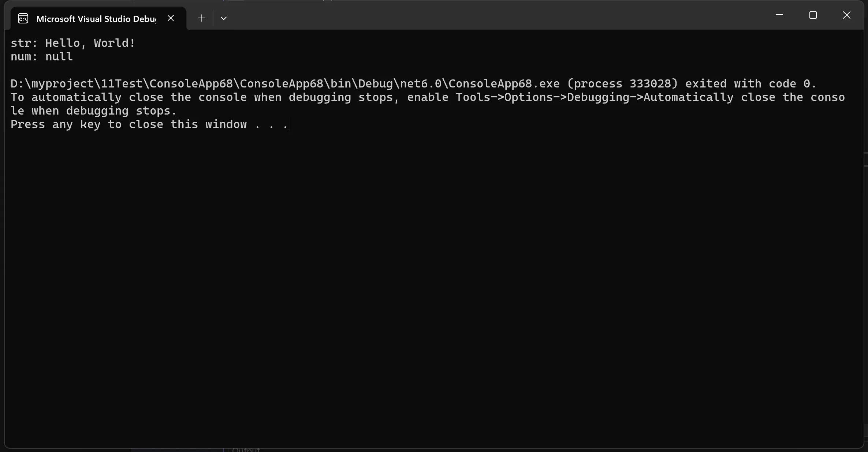This screenshot has height=452, width=868.
Task: Click the "le when debugging stops." line
Action: coord(94,111)
